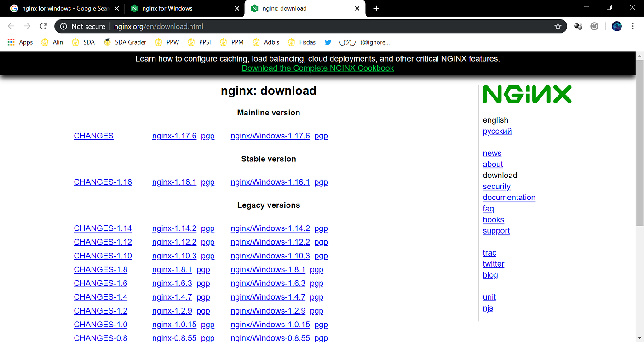Open CHANGES-1.14 link

103,228
